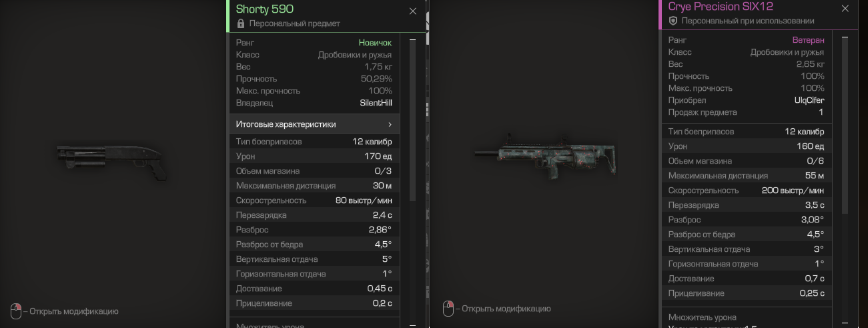868x328 pixels.
Task: Click the buyer name UlqCifer
Action: click(x=809, y=100)
